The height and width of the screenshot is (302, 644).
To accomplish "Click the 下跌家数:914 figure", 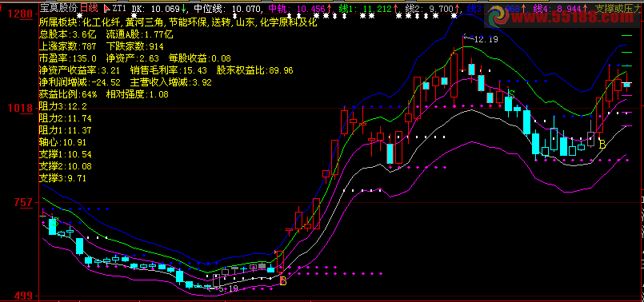I will [134, 46].
